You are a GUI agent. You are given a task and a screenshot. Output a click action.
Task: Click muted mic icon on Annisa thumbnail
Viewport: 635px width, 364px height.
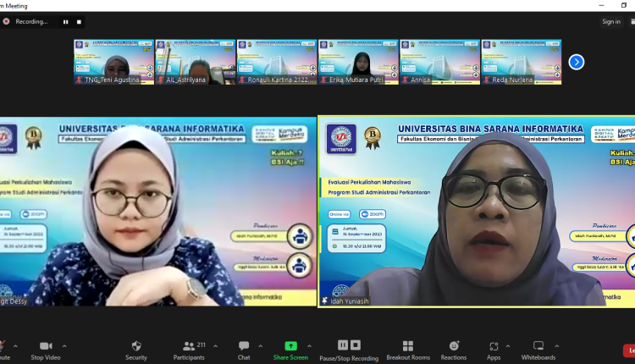[x=406, y=80]
